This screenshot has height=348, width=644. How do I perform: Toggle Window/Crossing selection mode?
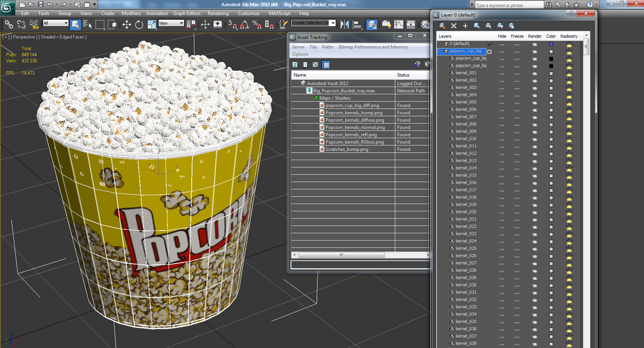112,24
